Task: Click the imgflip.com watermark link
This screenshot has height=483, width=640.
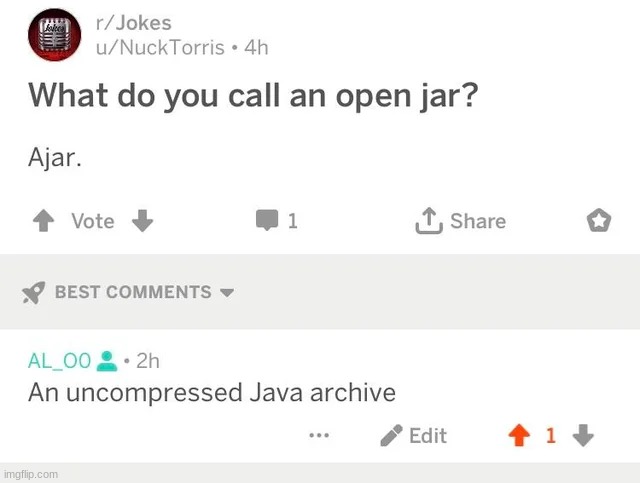Action: point(31,474)
